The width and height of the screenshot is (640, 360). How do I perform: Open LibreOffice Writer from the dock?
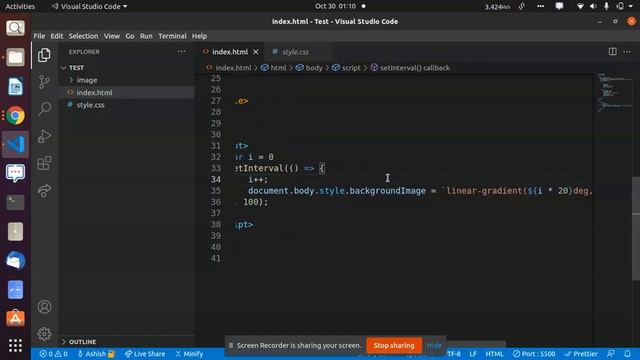point(16,86)
